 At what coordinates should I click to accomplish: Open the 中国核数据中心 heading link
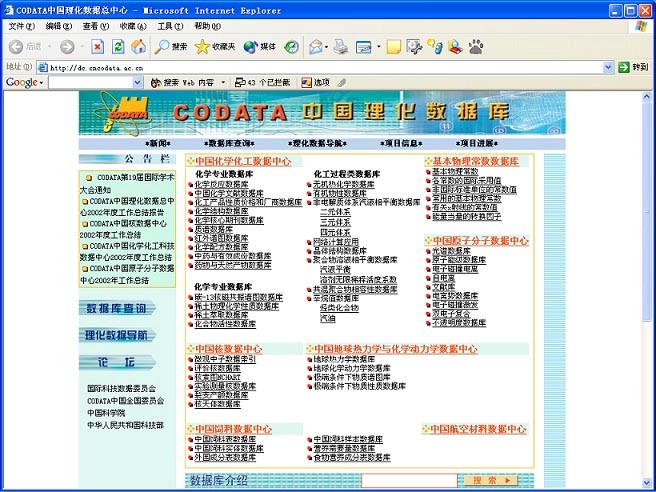coord(228,349)
